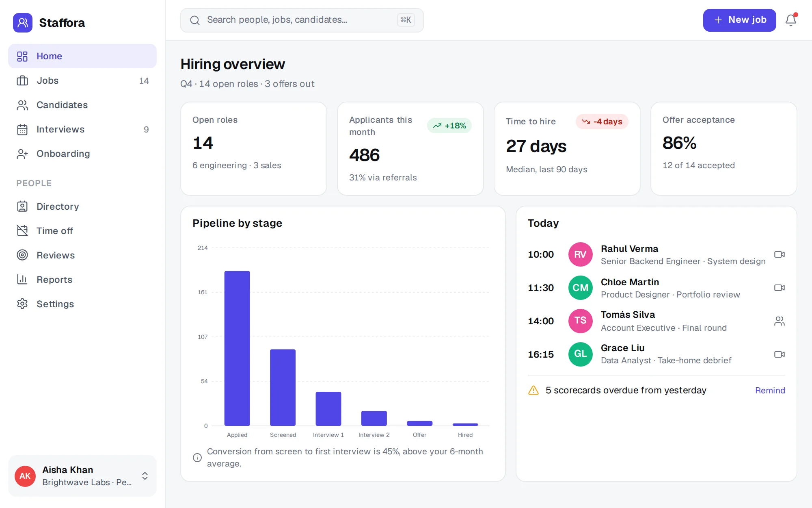Viewport: 812px width, 508px height.
Task: Open the Open roles card
Action: [x=254, y=149]
